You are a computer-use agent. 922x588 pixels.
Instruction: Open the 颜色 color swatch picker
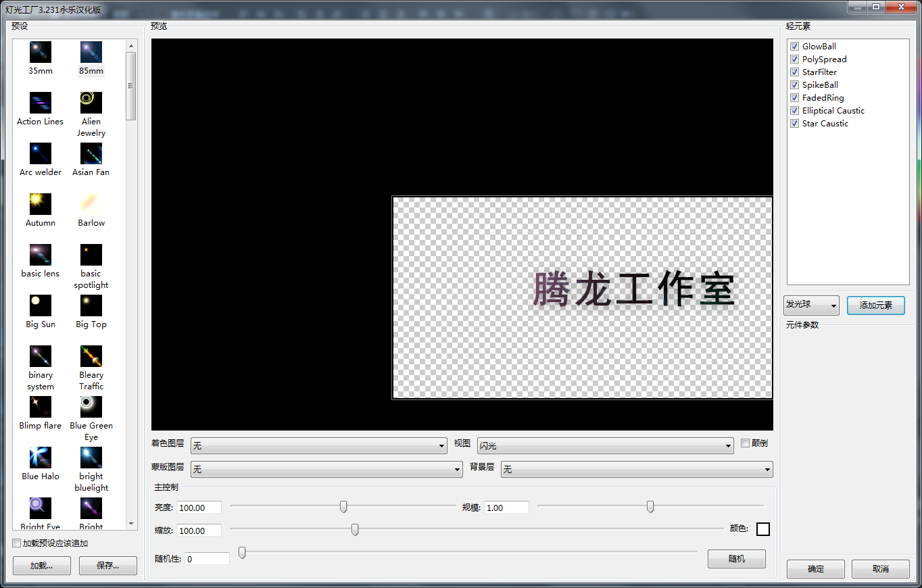pos(763,529)
